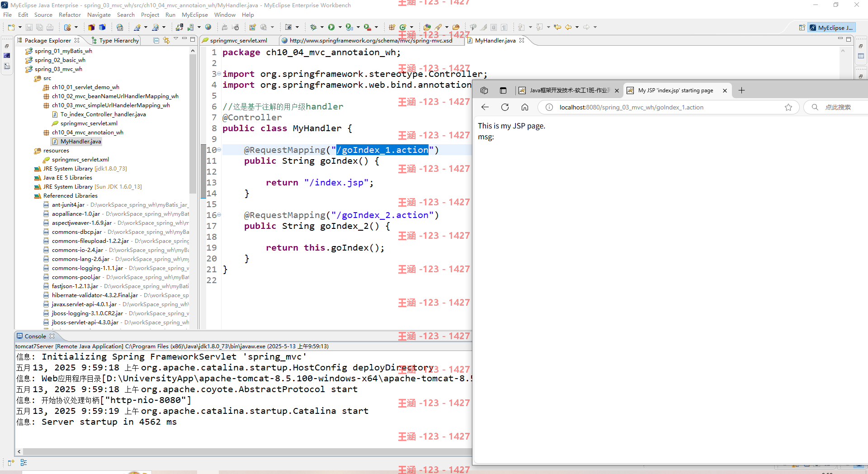This screenshot has height=474, width=868.
Task: Click the Debug bug icon
Action: 313,27
